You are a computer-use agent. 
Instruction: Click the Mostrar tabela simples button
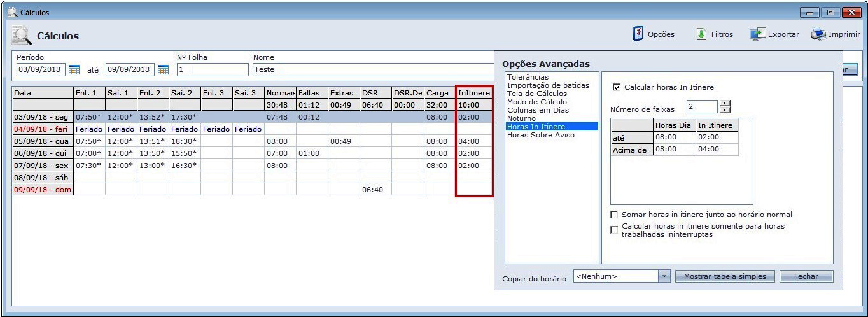coord(724,276)
